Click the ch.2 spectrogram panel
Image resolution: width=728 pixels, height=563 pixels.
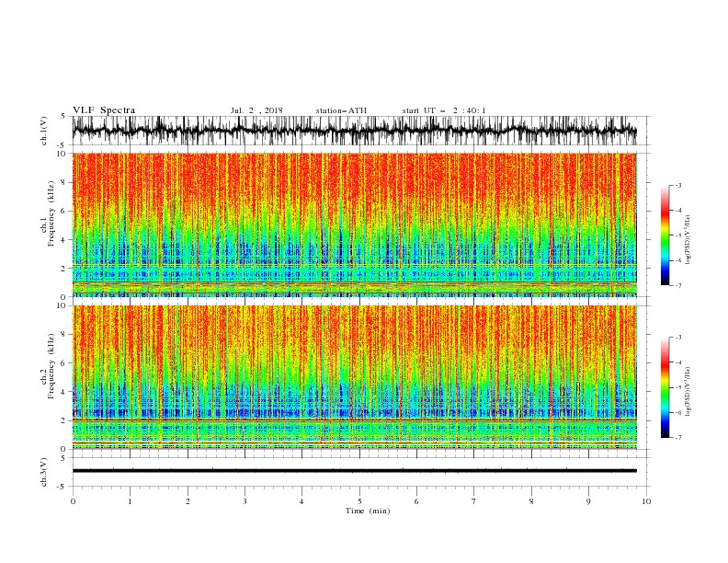(355, 377)
